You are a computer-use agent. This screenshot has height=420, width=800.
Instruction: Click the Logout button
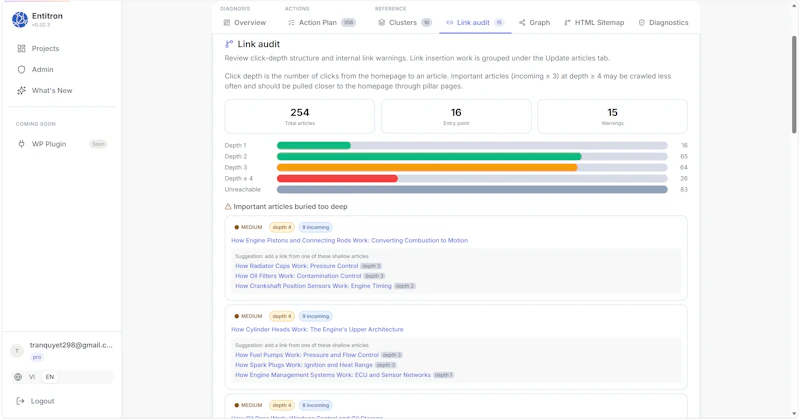36,401
